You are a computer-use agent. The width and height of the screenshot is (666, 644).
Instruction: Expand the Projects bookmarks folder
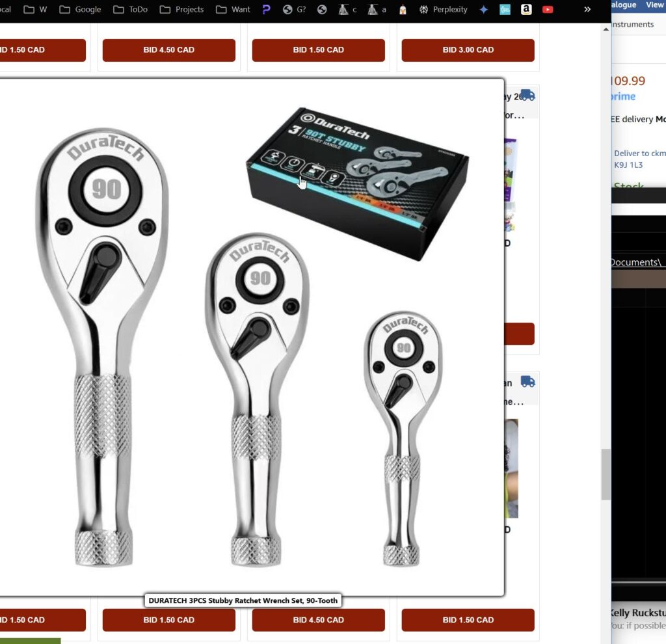181,10
